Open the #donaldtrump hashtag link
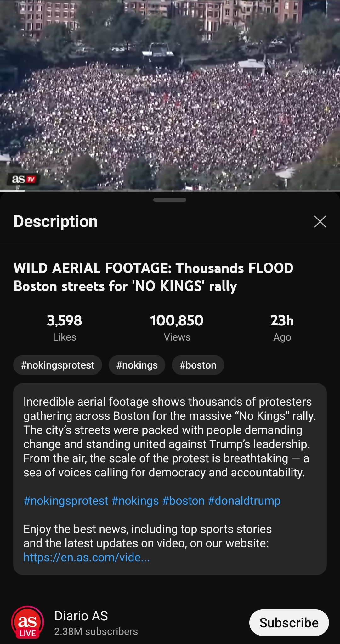The height and width of the screenshot is (644, 340). pos(244,501)
